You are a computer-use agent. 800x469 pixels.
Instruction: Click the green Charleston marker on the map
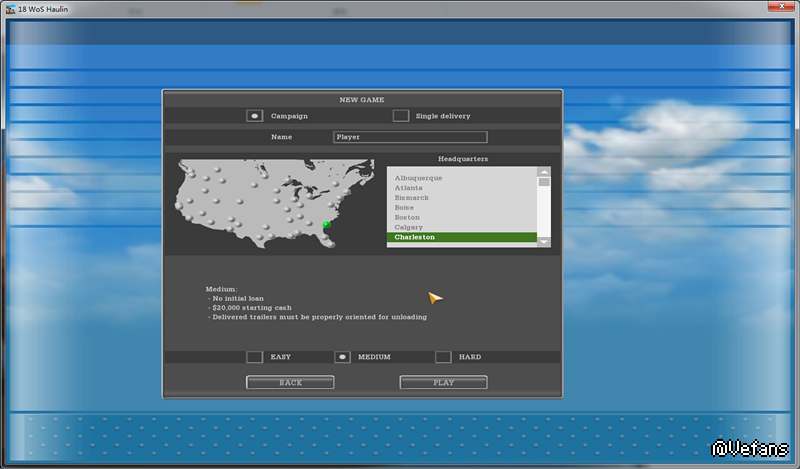pos(326,225)
